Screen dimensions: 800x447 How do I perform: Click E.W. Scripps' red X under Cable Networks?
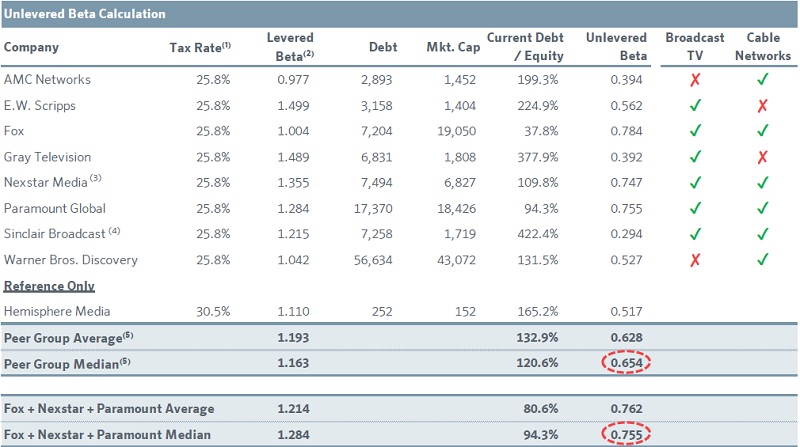[764, 103]
